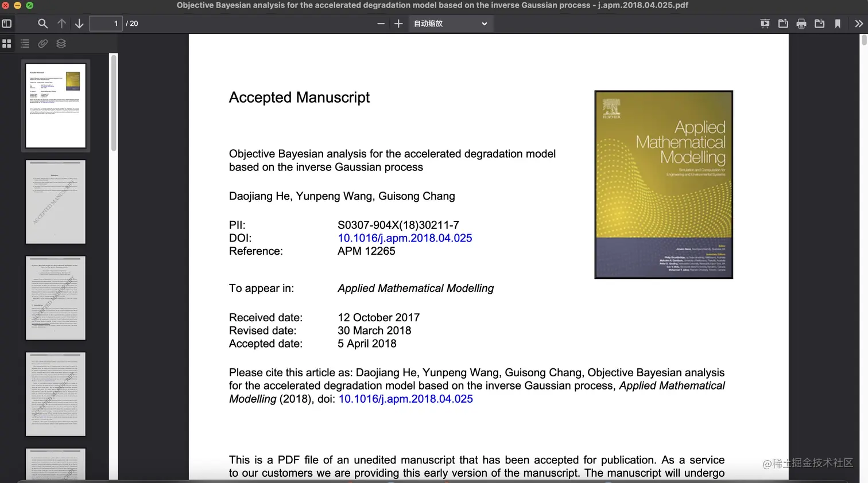Show attachments paperclip view
Image resolution: width=868 pixels, height=483 pixels.
click(x=43, y=44)
